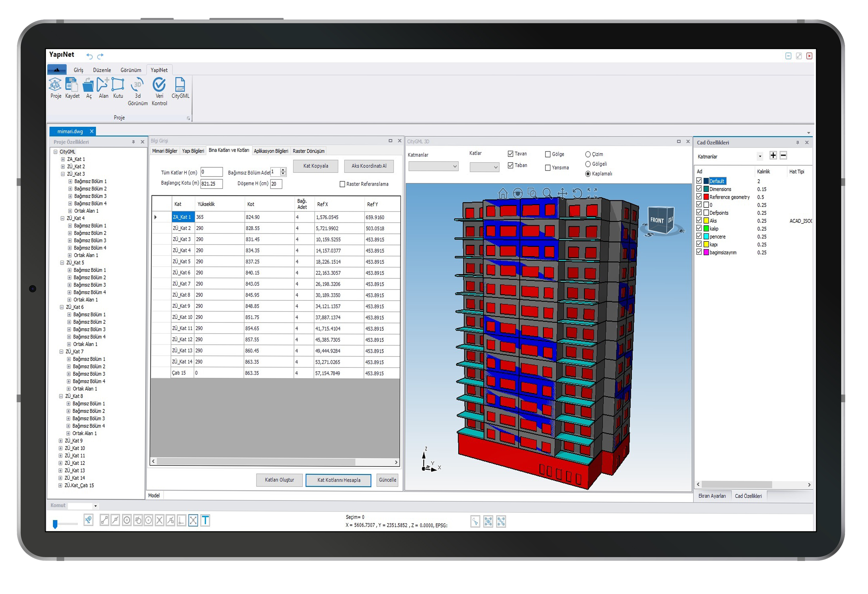Viewport: 868px width, 594px height.
Task: Open the Katmanlar dropdown in 3D panel
Action: pos(433,167)
